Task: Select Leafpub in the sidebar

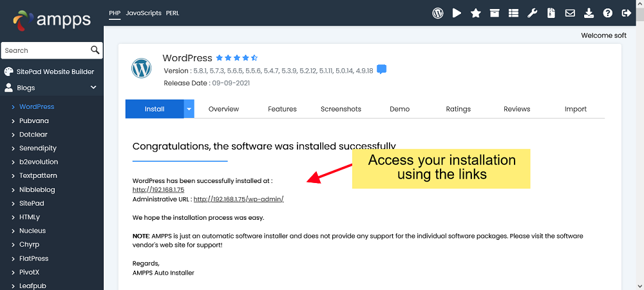Action: click(32, 285)
